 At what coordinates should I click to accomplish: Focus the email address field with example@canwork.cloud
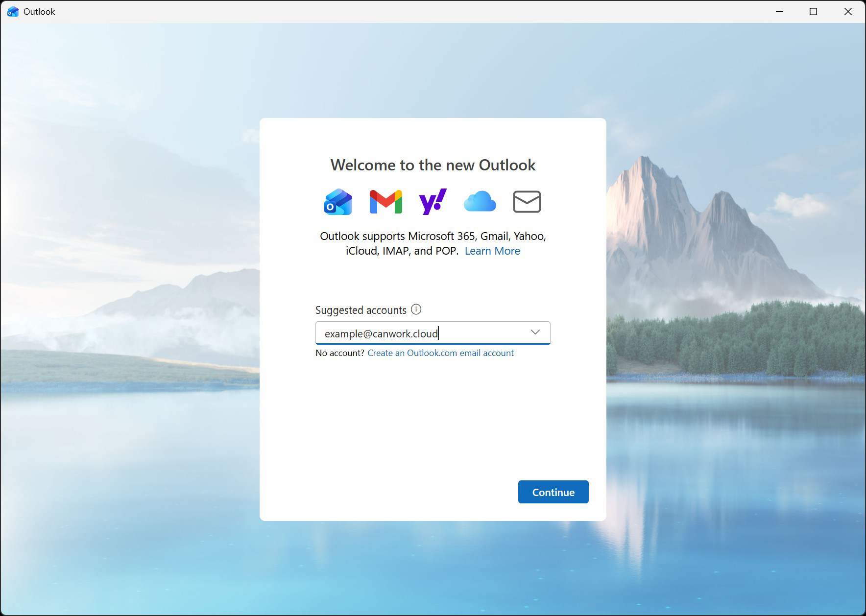pos(421,333)
